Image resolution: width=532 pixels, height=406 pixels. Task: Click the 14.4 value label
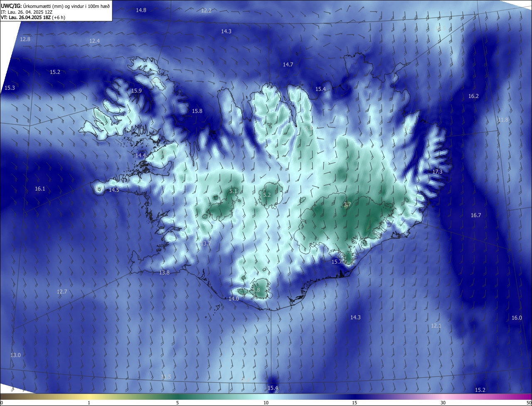click(x=140, y=155)
